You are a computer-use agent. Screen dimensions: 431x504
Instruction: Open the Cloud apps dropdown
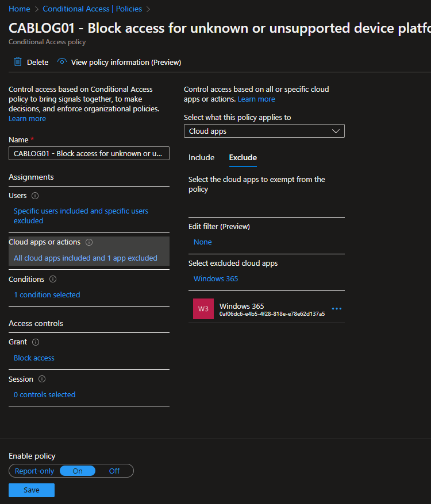coord(264,131)
